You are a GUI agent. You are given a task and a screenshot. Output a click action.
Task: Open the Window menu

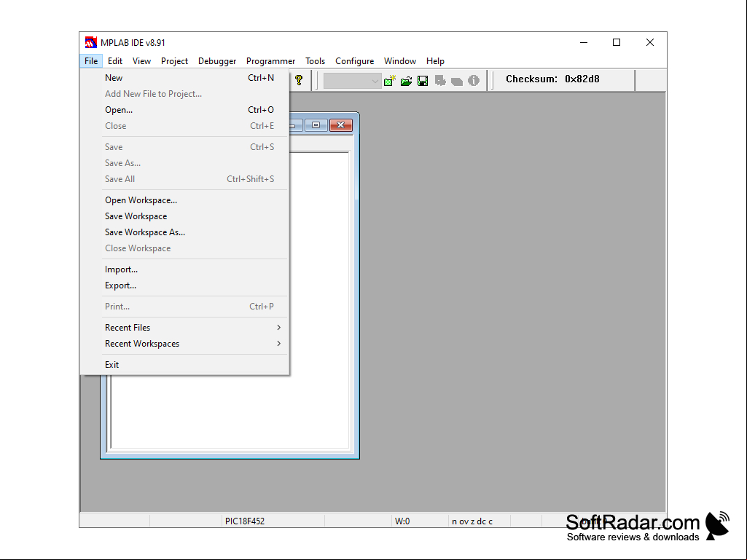click(x=399, y=61)
